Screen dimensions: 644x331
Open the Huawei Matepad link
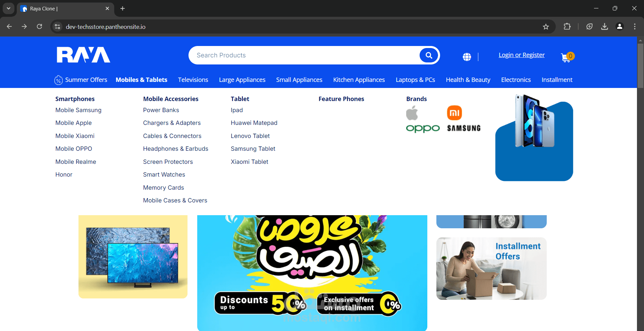(254, 123)
